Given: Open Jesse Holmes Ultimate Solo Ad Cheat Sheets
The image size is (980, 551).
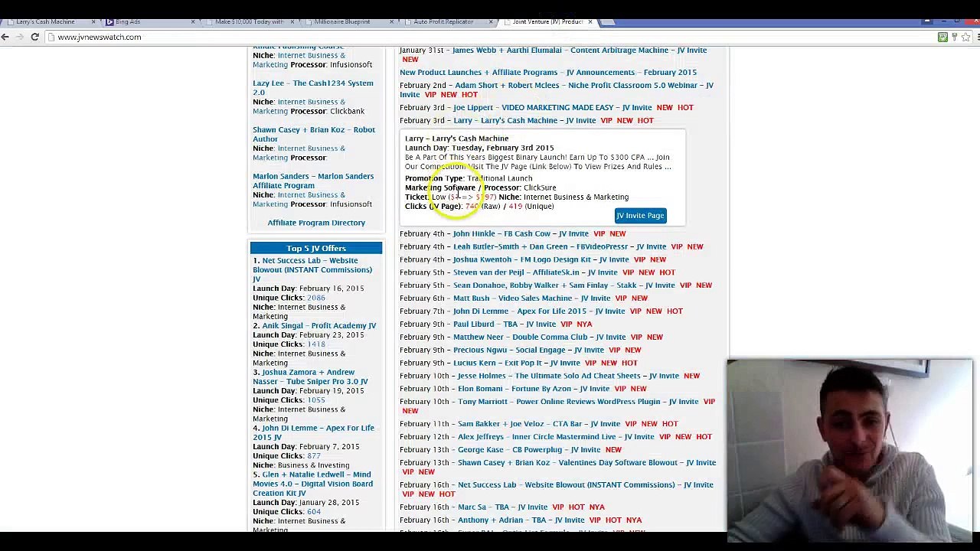Looking at the screenshot, I should (x=568, y=377).
